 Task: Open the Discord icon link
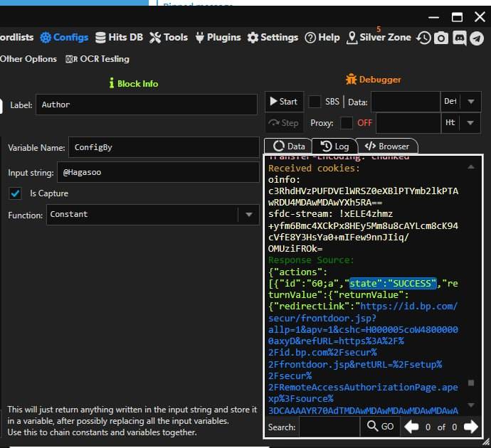pyautogui.click(x=459, y=38)
